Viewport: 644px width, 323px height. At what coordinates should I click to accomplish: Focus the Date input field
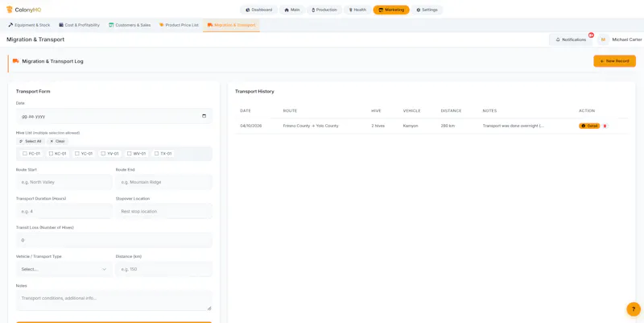[x=114, y=116]
